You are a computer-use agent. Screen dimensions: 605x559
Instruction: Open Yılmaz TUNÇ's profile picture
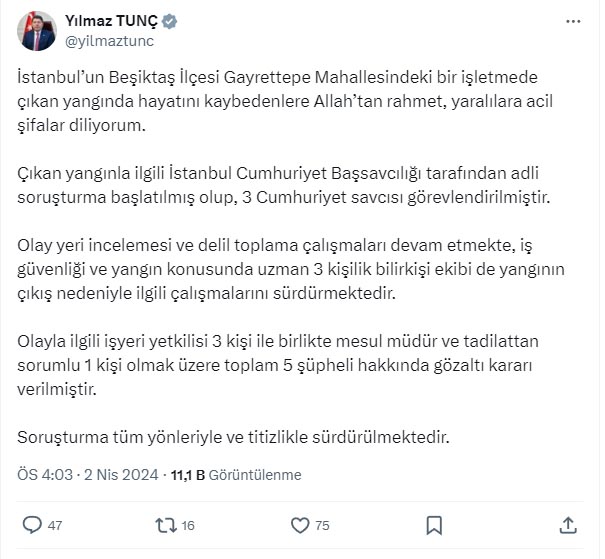coord(37,31)
